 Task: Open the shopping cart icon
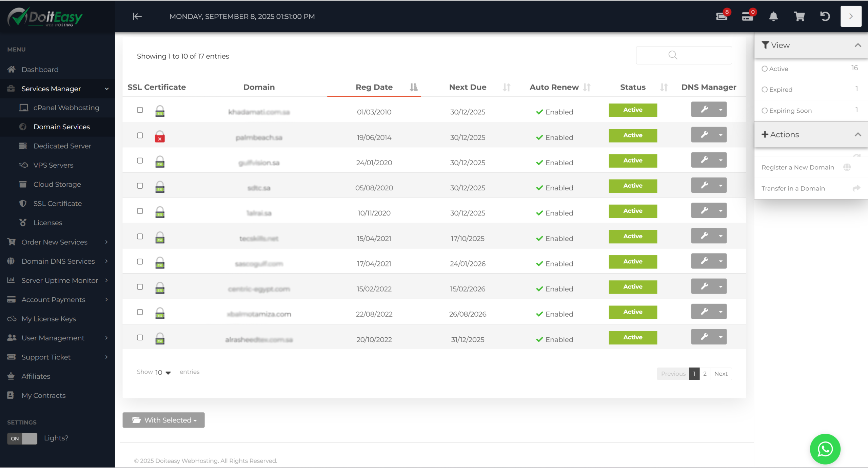[x=799, y=16]
